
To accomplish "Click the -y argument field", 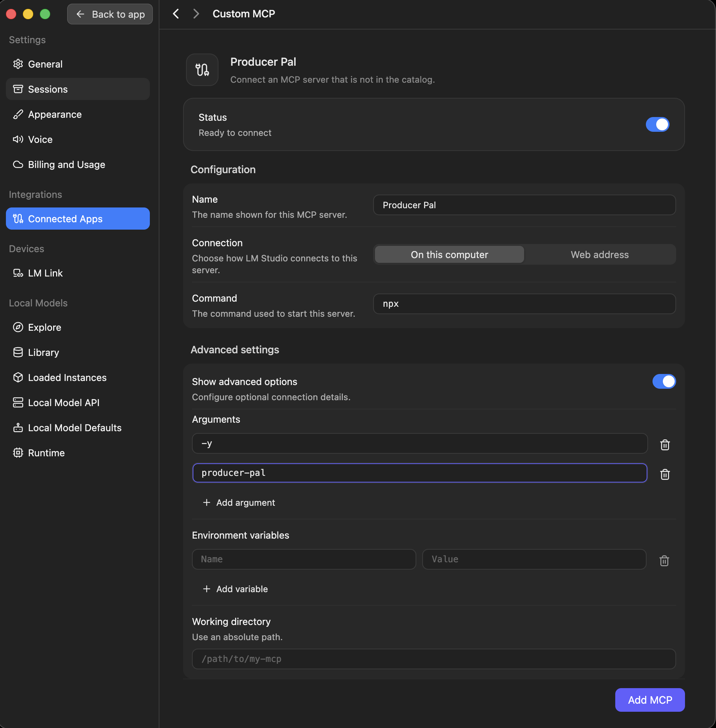I will pyautogui.click(x=420, y=444).
